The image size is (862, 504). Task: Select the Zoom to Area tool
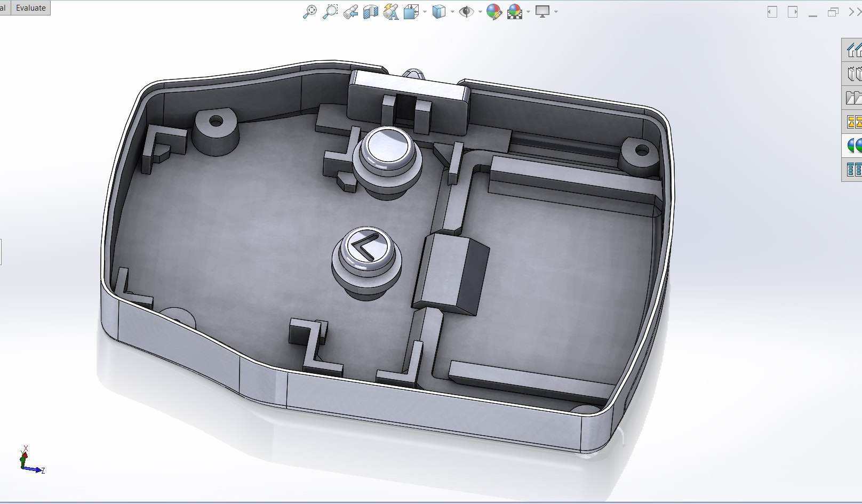(330, 12)
